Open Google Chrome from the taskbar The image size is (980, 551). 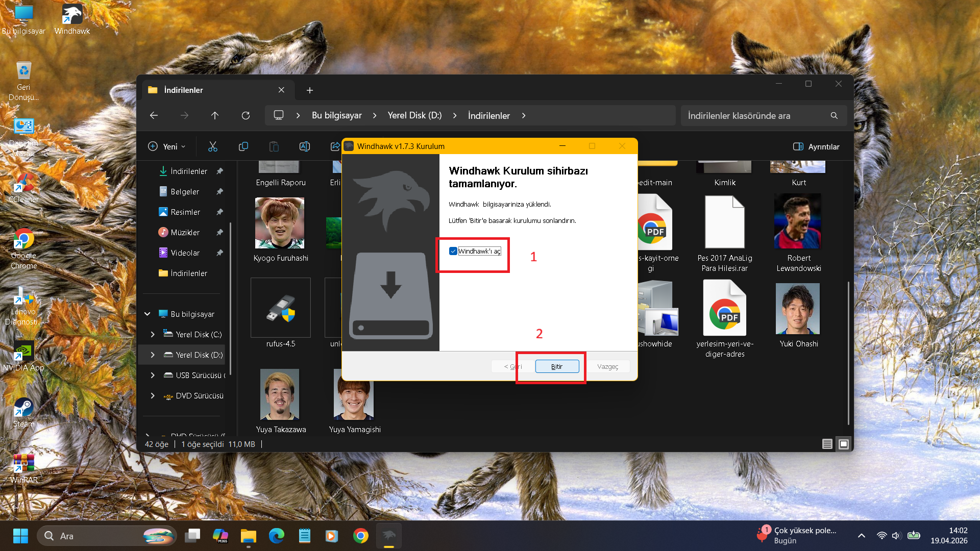tap(360, 536)
